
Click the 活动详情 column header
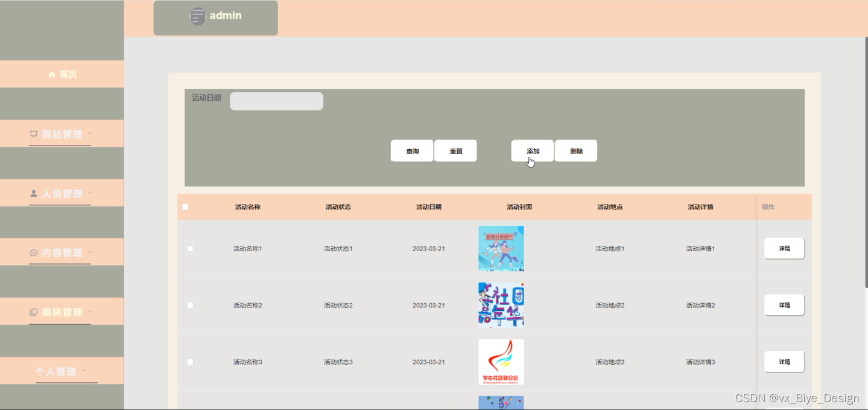click(x=700, y=207)
